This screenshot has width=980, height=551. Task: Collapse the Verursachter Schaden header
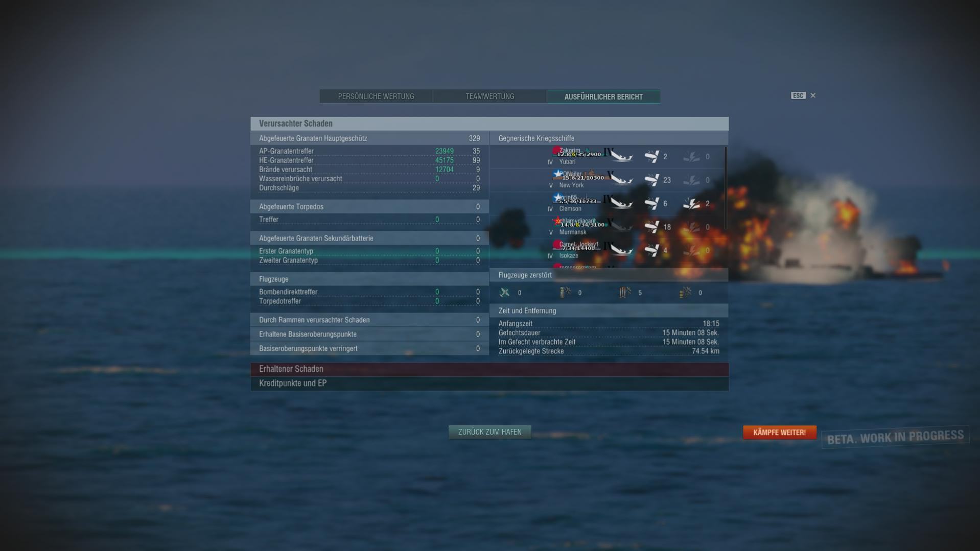(x=489, y=124)
